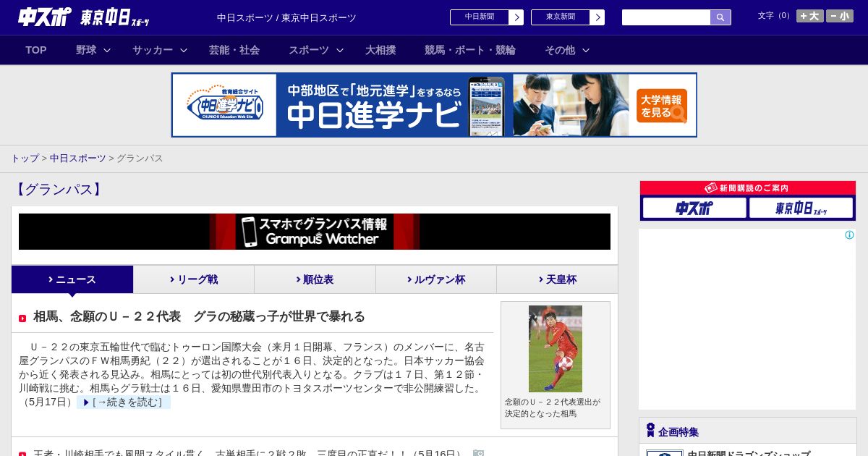This screenshot has height=456, width=868.
Task: Go to TOP in navigation bar
Action: point(36,50)
